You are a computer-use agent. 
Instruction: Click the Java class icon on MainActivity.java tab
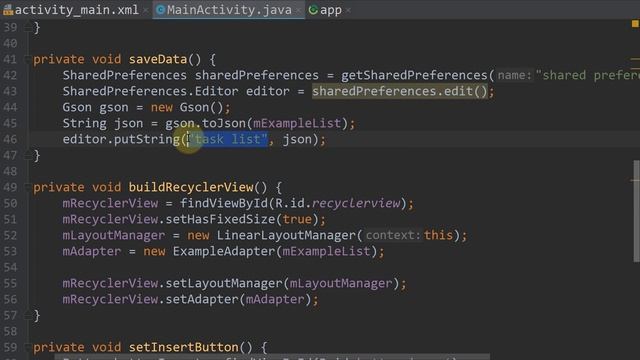[x=160, y=10]
